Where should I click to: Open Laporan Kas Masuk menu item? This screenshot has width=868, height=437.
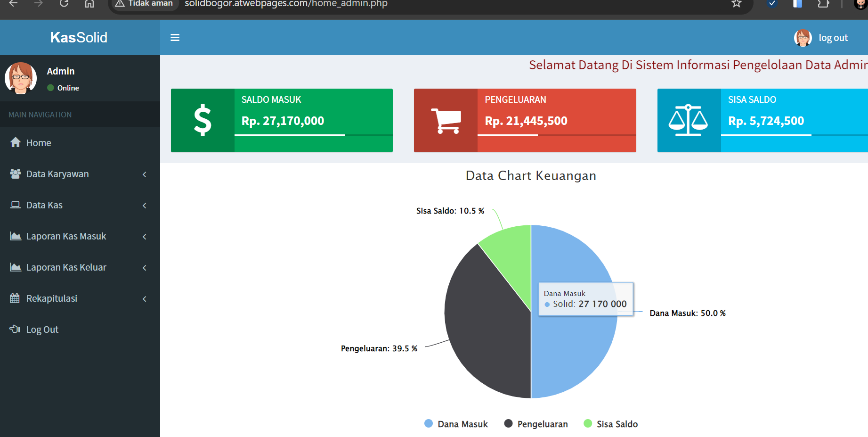[66, 236]
